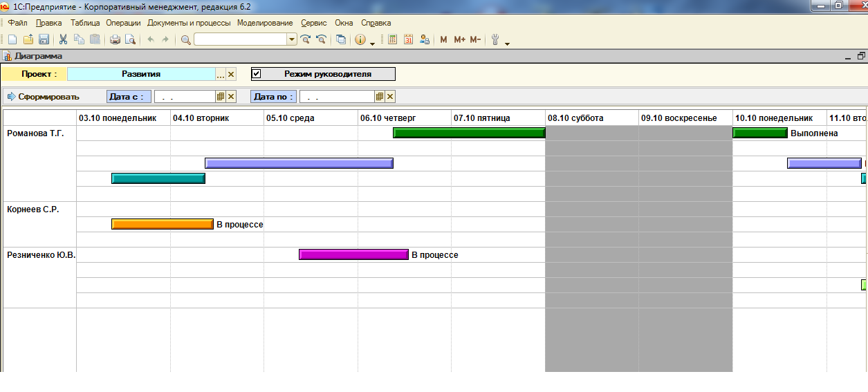Open the Операции menu
Viewport: 868px width, 392px height.
point(123,23)
